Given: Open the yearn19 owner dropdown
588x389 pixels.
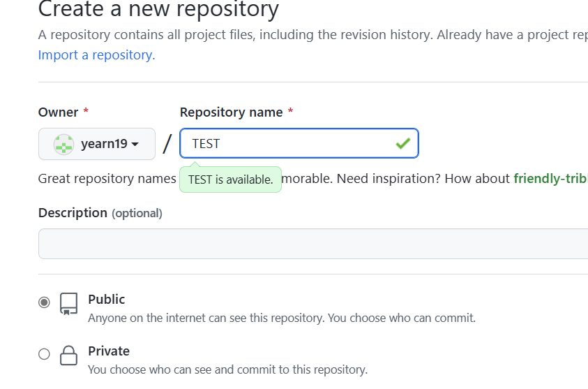Looking at the screenshot, I should pos(97,144).
